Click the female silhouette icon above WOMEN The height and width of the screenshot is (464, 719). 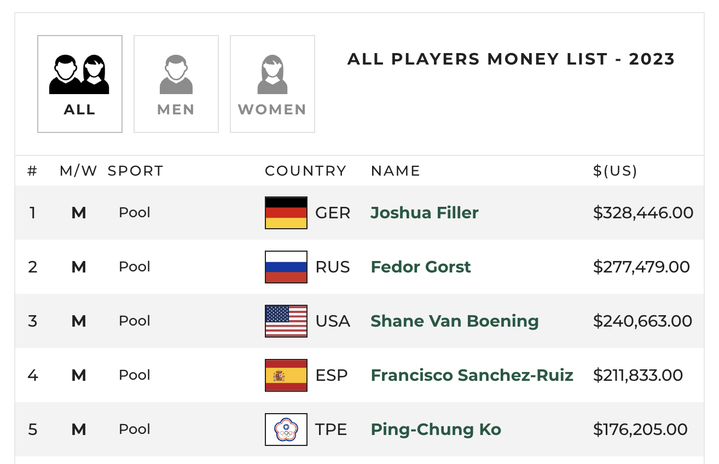pos(272,72)
